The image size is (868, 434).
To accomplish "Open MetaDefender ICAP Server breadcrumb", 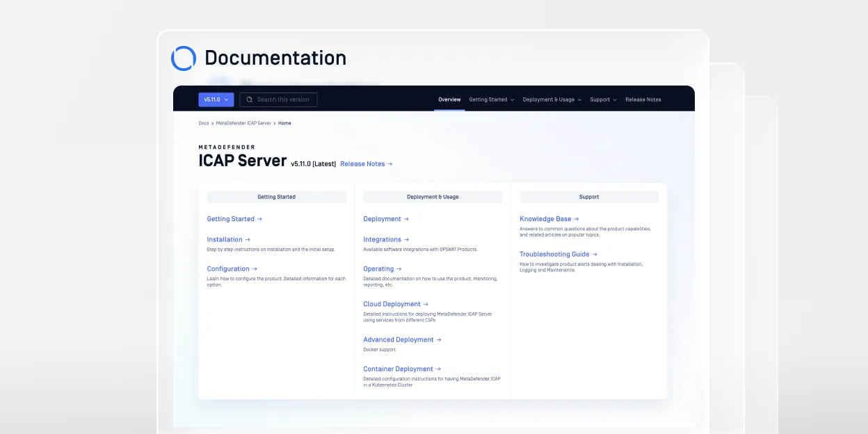I will (x=243, y=123).
